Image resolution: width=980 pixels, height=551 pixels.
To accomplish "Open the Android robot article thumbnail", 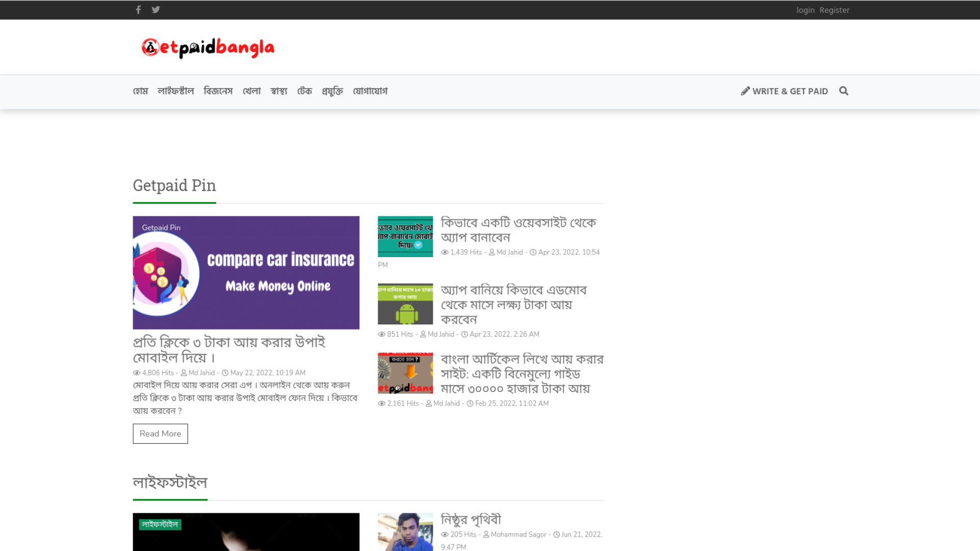I will point(405,304).
